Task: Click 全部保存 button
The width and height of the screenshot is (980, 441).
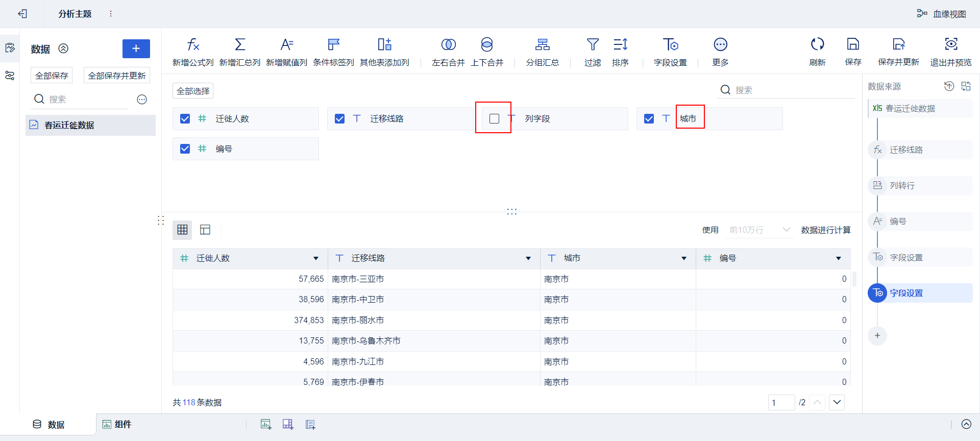Action: click(x=52, y=76)
